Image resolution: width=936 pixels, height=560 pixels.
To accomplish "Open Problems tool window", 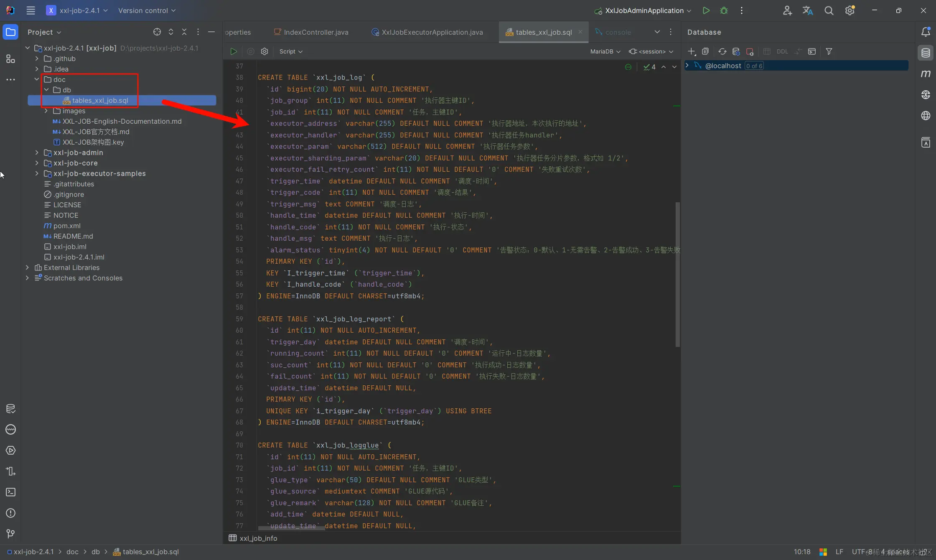I will point(10,513).
